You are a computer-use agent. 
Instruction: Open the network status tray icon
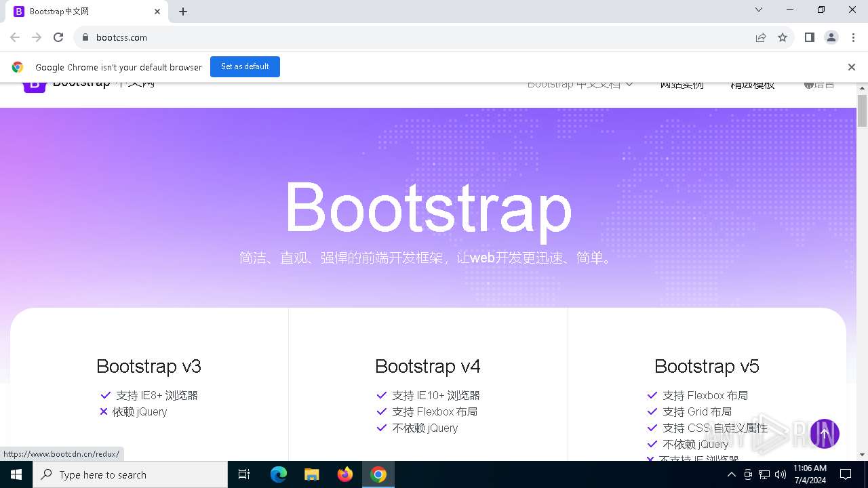[764, 474]
